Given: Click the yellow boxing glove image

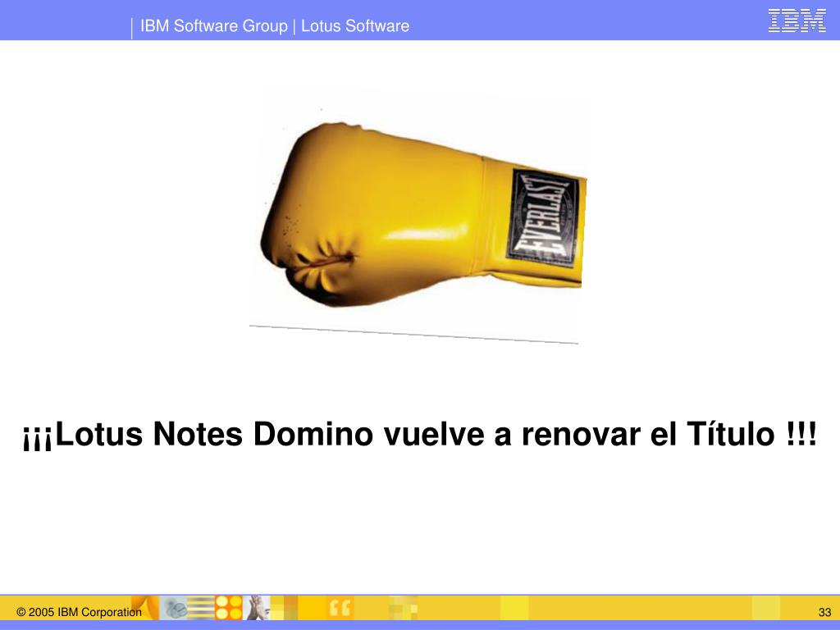Looking at the screenshot, I should [422, 214].
